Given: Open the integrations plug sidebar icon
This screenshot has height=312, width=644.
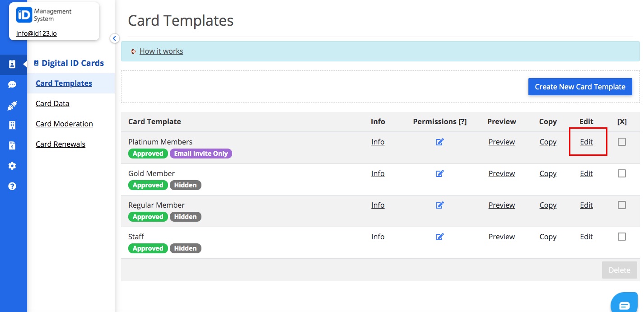Looking at the screenshot, I should (12, 106).
